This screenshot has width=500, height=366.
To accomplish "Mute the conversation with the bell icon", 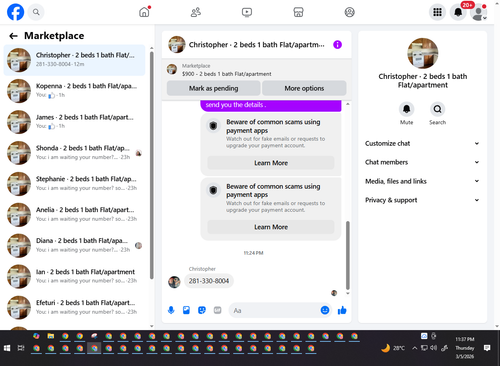I will coord(406,109).
